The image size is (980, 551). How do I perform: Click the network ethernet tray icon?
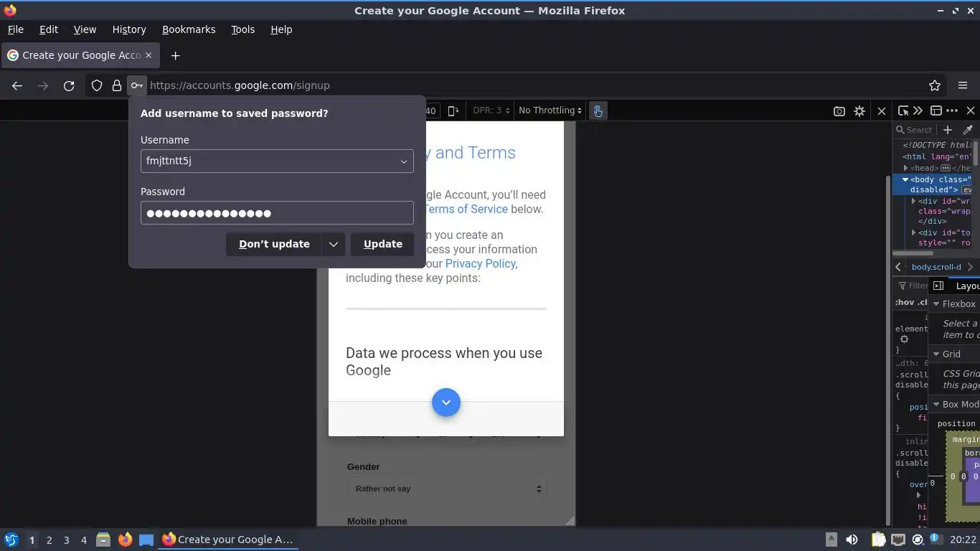point(897,540)
